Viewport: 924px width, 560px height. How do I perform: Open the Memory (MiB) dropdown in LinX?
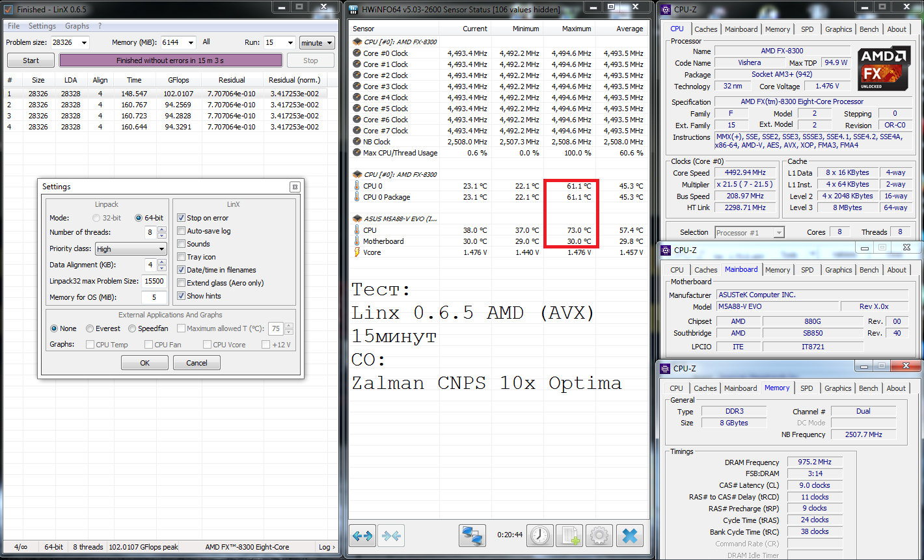pos(190,42)
